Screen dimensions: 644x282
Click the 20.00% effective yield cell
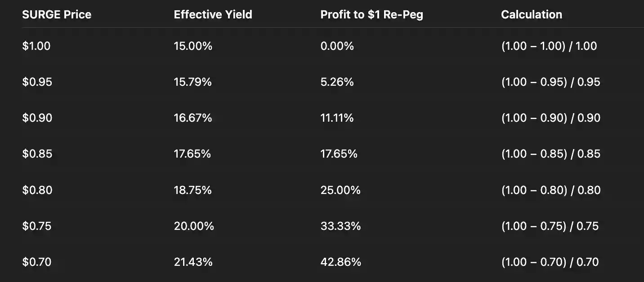[194, 226]
